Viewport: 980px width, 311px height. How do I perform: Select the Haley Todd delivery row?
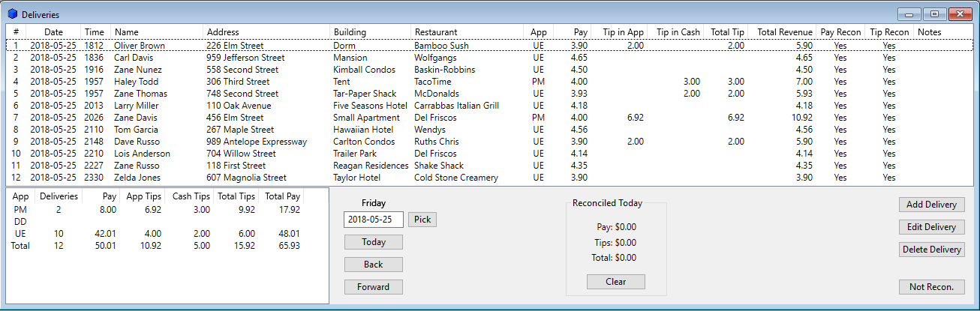coord(490,82)
